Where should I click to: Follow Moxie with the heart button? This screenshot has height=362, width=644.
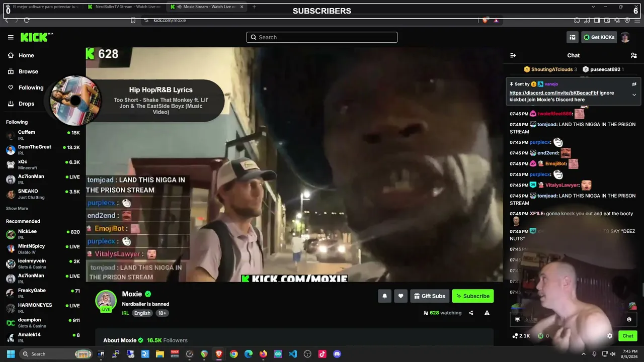[400, 296]
